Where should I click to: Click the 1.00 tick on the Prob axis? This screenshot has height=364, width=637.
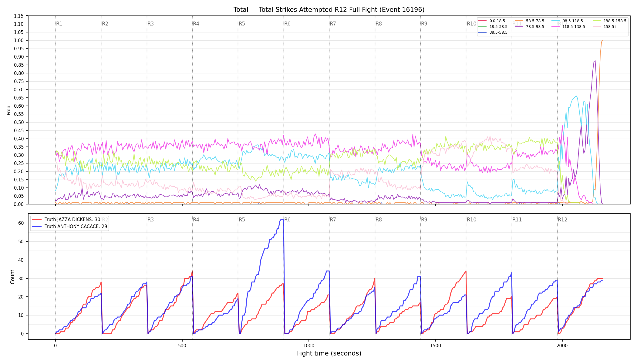(x=19, y=41)
